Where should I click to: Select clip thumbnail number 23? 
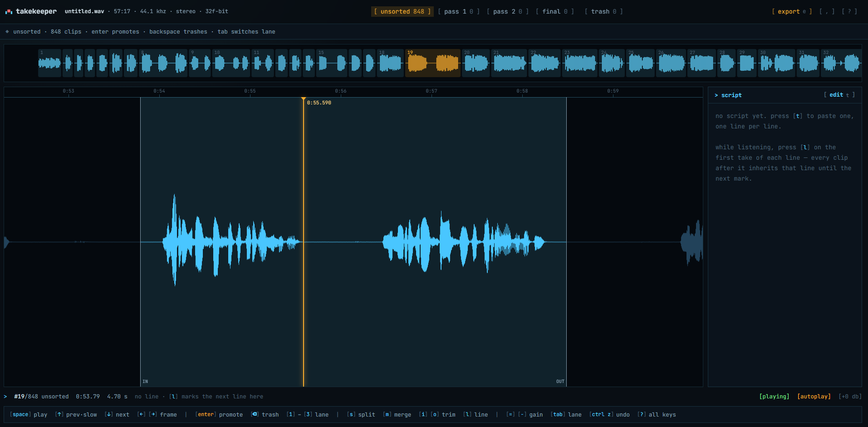(580, 63)
